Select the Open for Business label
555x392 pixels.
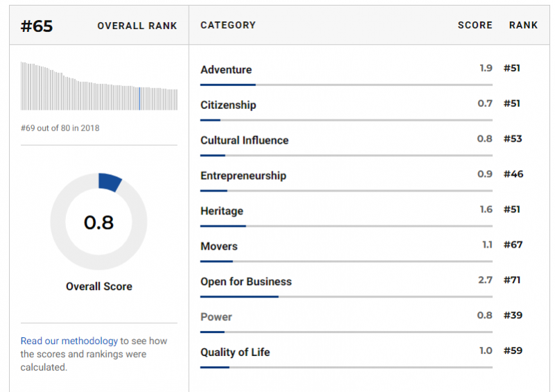tap(246, 282)
